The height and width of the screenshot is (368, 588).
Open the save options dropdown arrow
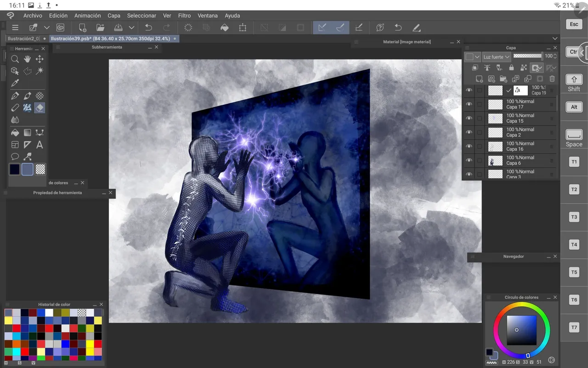click(x=131, y=28)
